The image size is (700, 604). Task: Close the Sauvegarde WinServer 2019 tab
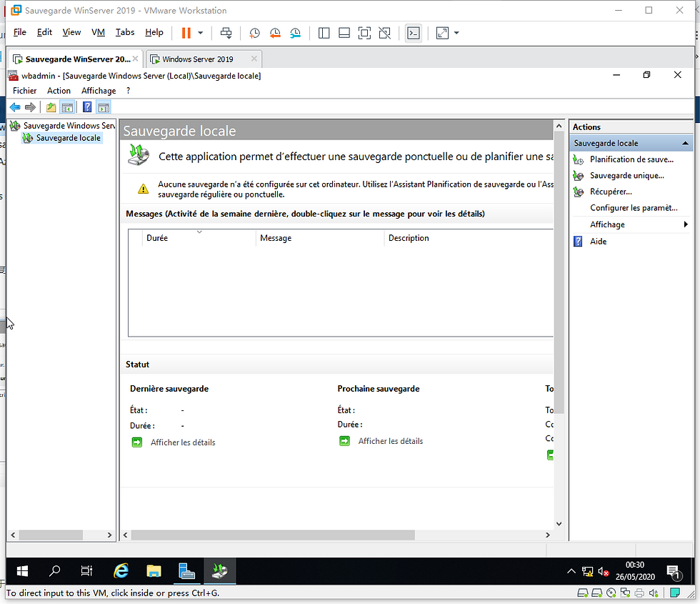pyautogui.click(x=135, y=59)
